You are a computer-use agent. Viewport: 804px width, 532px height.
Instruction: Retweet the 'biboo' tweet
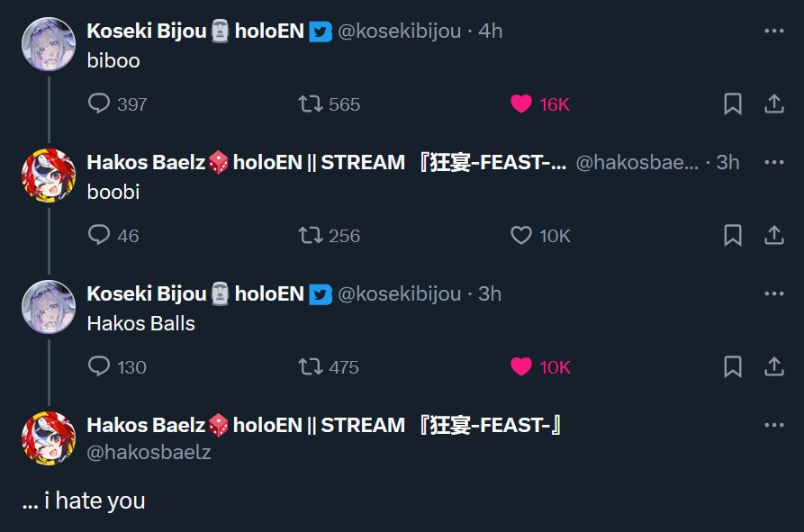coord(311,104)
